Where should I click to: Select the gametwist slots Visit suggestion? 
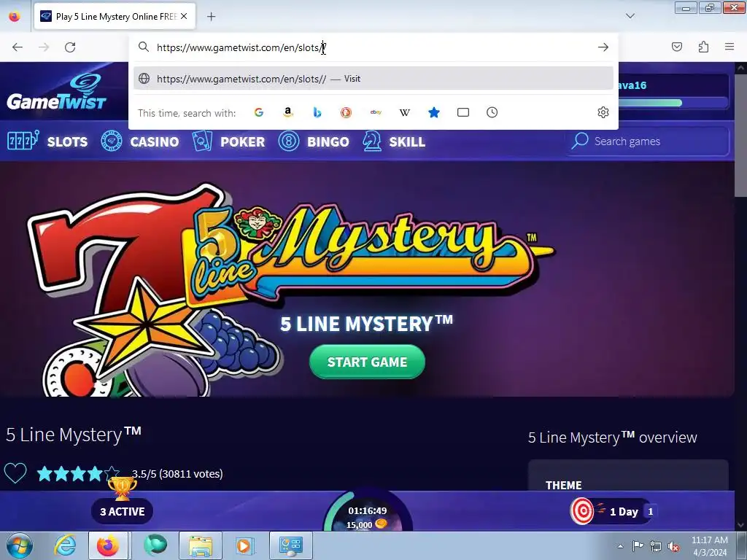coord(373,79)
